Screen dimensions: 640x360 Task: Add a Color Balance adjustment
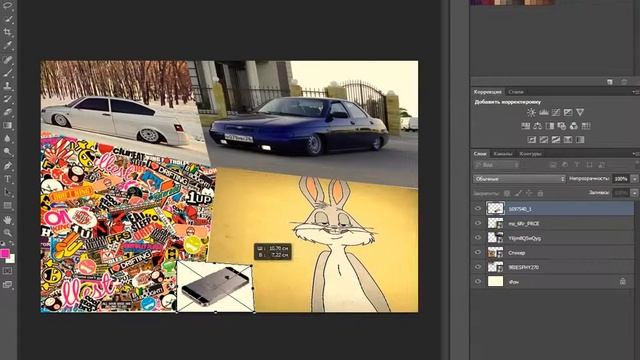point(538,126)
